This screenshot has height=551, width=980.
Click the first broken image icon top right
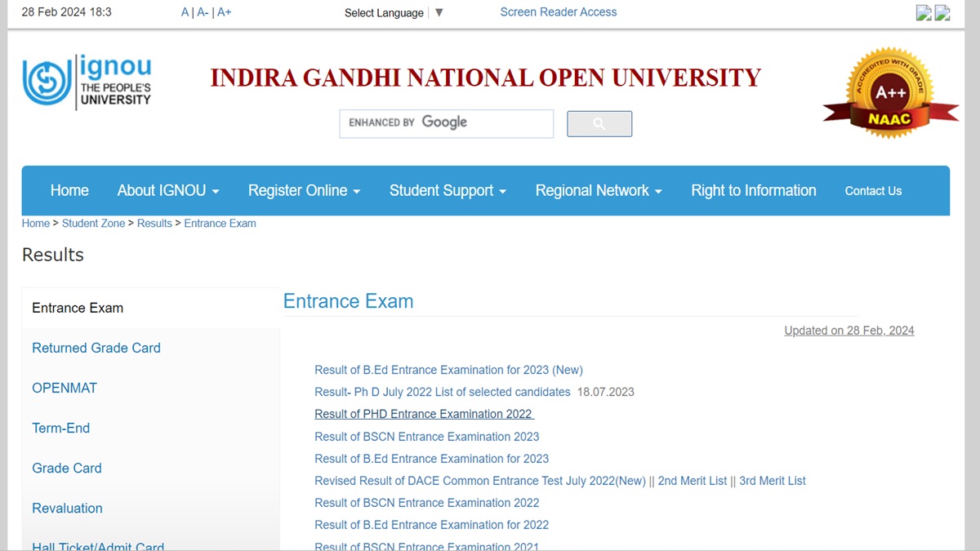coord(923,12)
